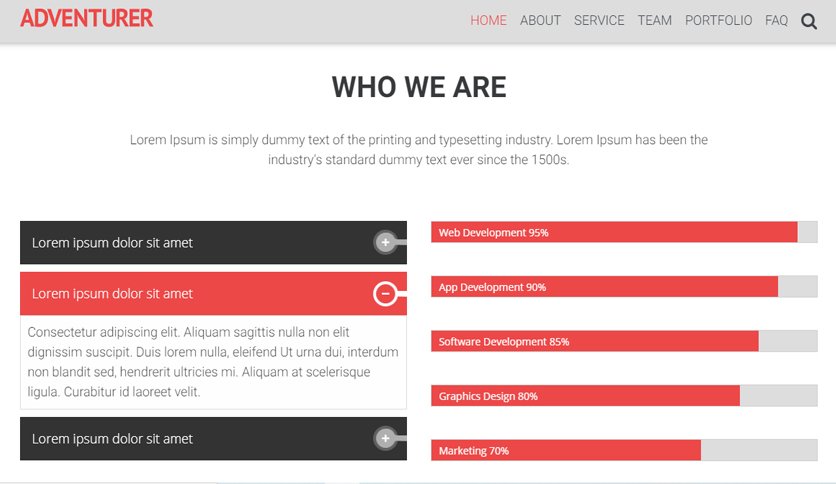Expand the first dark accordion panel
The height and width of the screenshot is (484, 836).
[213, 243]
